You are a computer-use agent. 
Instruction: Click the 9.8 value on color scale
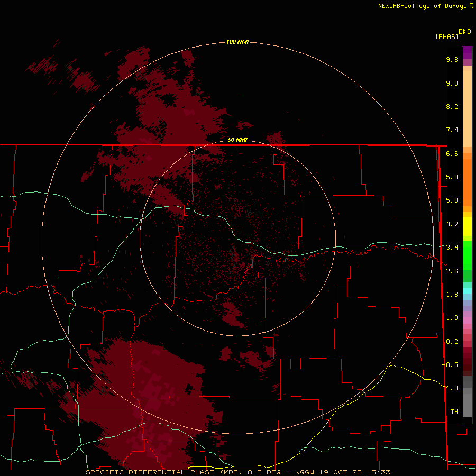452,59
